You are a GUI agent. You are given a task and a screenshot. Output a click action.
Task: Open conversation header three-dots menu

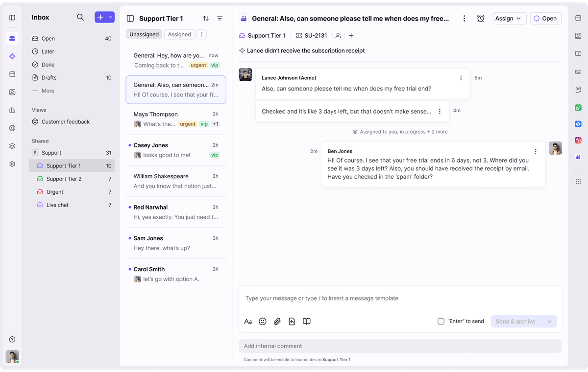click(464, 19)
